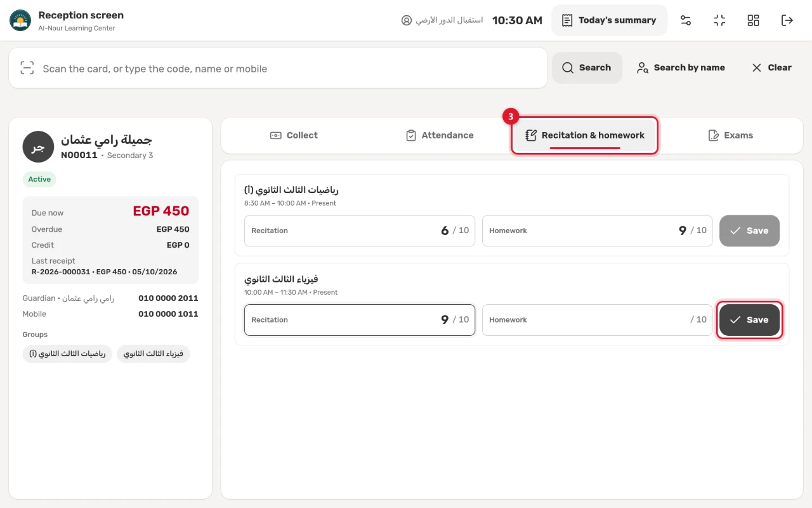The image size is (812, 508).
Task: Click the logout icon
Action: (787, 20)
